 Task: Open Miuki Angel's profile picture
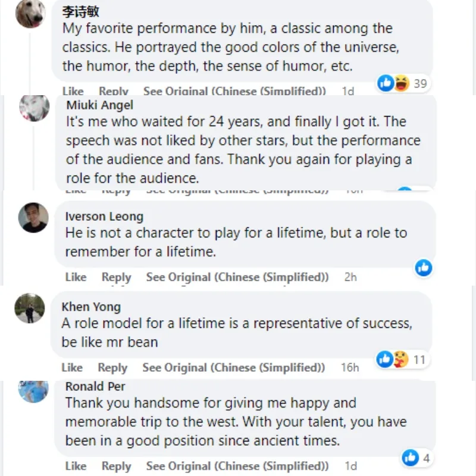point(34,108)
